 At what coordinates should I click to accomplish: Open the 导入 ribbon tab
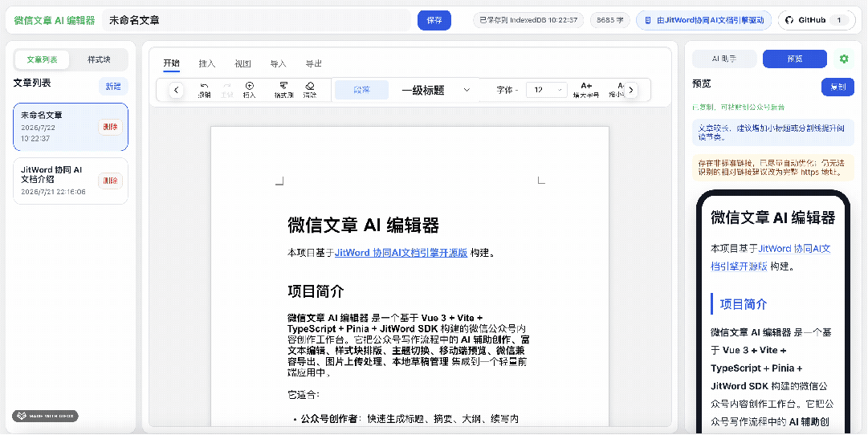point(279,63)
